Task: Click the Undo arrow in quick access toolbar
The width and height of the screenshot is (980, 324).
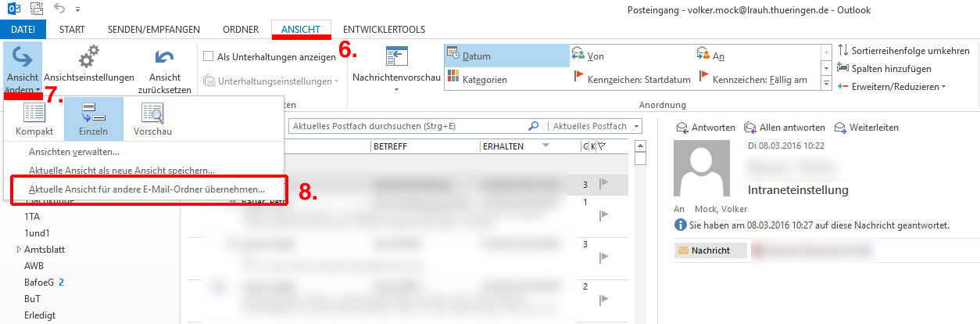Action: [x=59, y=10]
